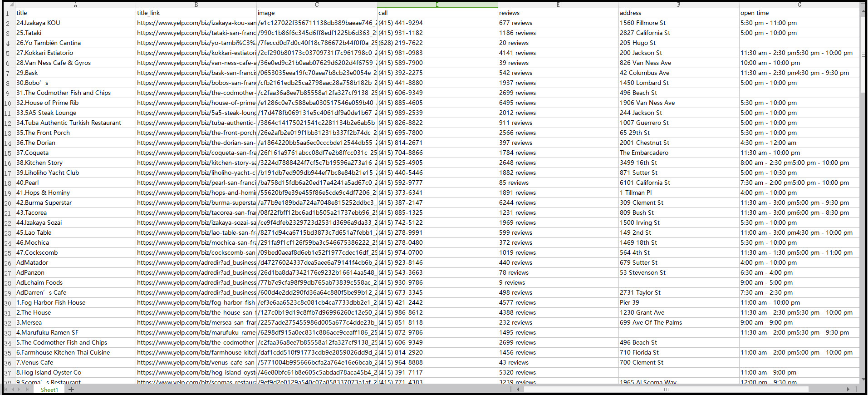Click the 'call' header cell
Image resolution: width=868 pixels, height=395 pixels.
click(437, 13)
